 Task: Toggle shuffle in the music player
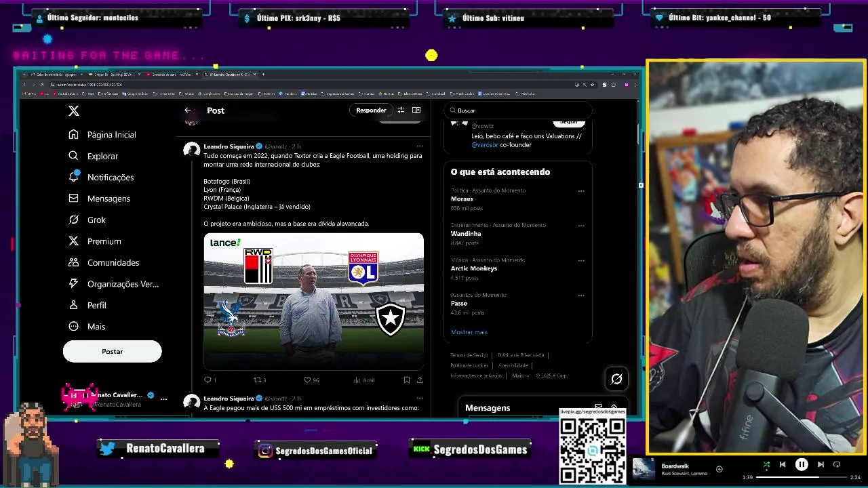[766, 465]
